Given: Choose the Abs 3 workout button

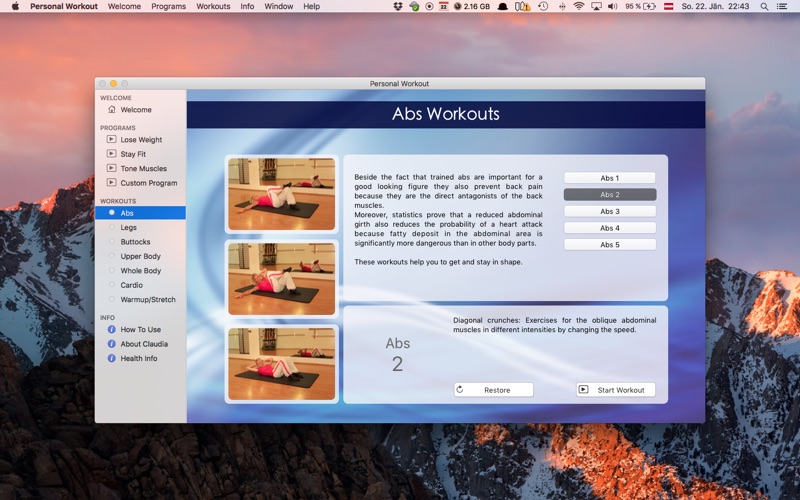Looking at the screenshot, I should pyautogui.click(x=610, y=211).
